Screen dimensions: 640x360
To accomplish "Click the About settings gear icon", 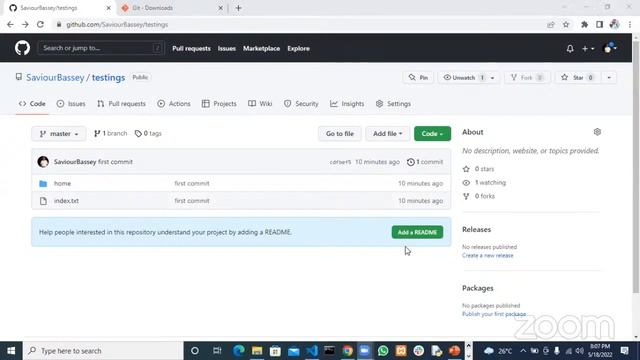I will tap(597, 132).
